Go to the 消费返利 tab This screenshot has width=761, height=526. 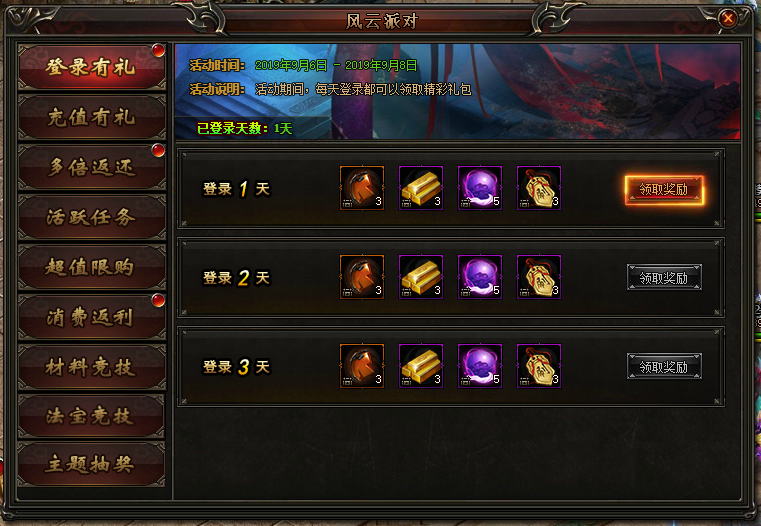[x=92, y=317]
